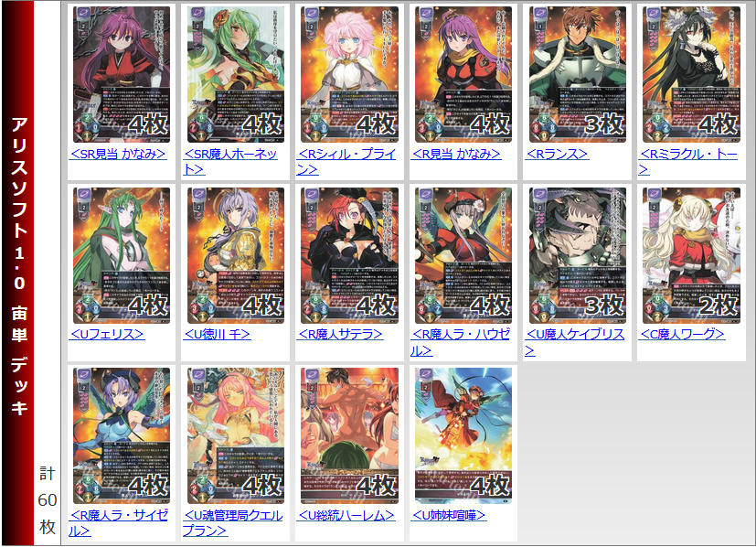The width and height of the screenshot is (756, 547).
Task: Open the SR見当 かなみ card link
Action: [x=118, y=154]
